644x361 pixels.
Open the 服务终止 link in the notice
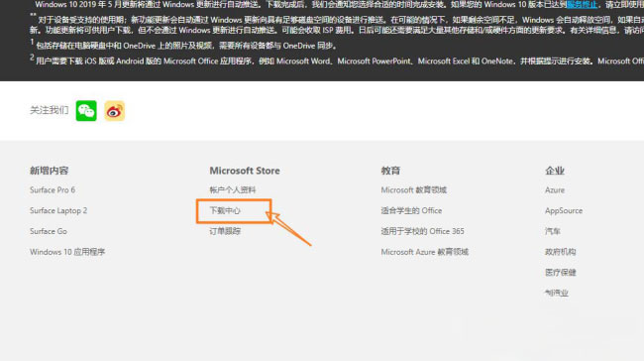pos(582,5)
